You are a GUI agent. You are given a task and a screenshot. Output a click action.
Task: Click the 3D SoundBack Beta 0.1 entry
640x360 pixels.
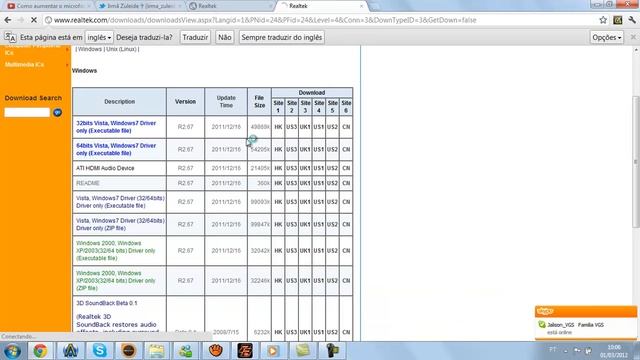coord(107,303)
